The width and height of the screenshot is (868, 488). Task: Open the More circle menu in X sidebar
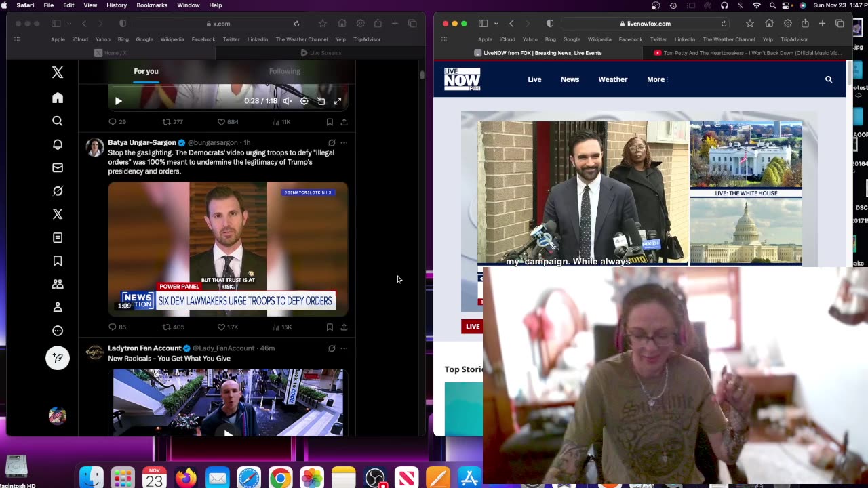(58, 331)
